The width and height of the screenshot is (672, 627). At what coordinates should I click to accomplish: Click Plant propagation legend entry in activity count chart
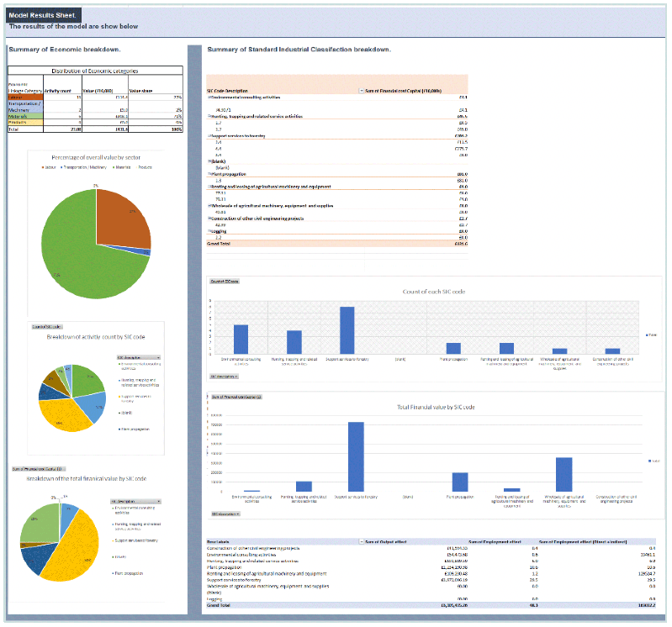pyautogui.click(x=134, y=429)
